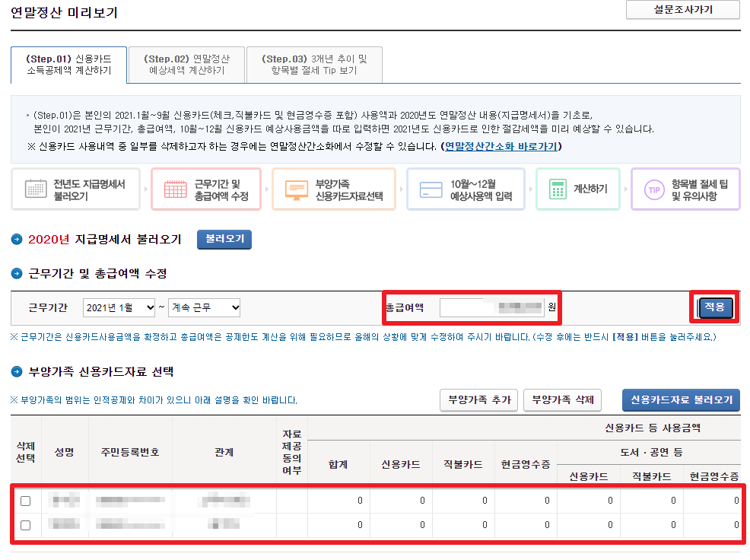Check the first 삭제선택 row checkbox

pyautogui.click(x=24, y=501)
